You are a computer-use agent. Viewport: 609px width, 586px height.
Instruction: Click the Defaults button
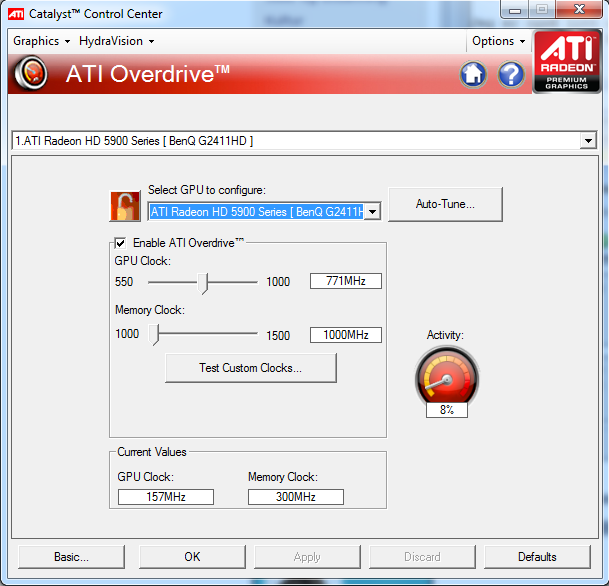tap(537, 557)
